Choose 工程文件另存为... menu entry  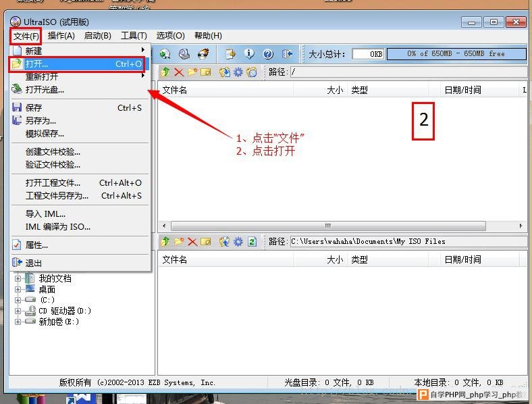click(80, 196)
